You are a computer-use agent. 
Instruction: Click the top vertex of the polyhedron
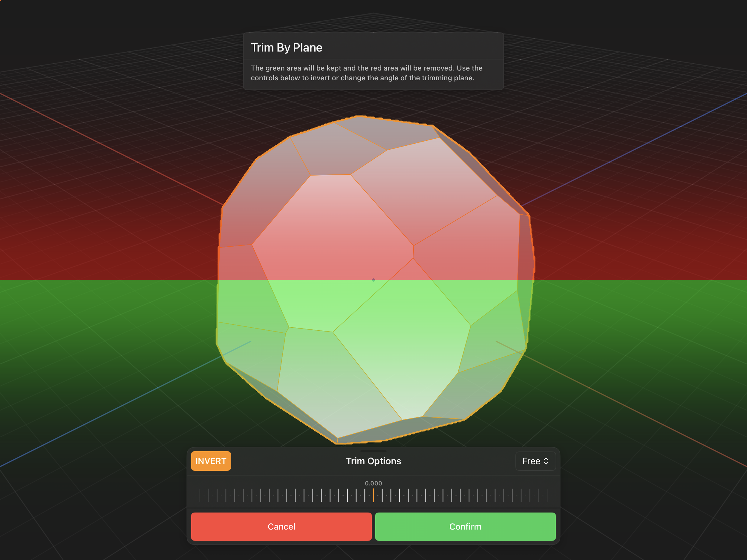click(359, 116)
